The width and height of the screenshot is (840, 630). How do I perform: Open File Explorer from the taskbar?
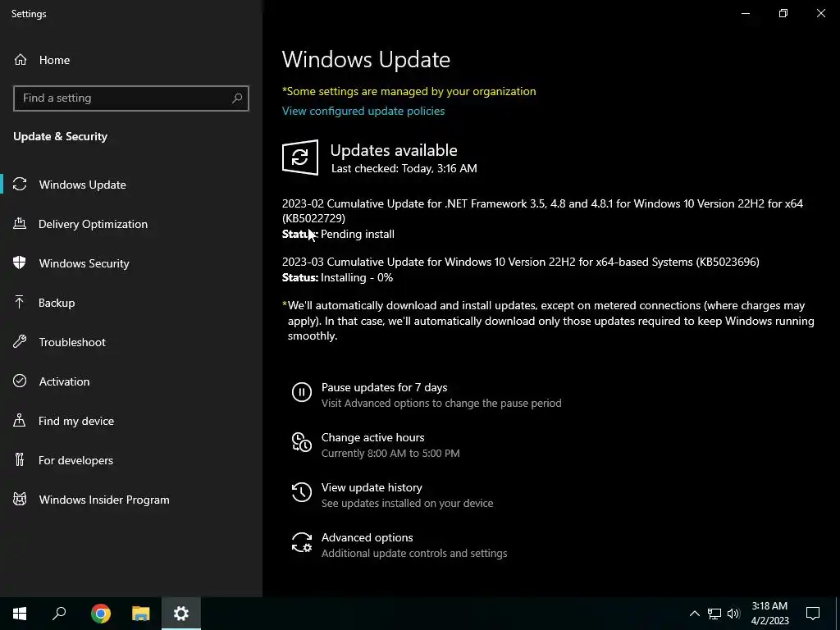tap(141, 614)
